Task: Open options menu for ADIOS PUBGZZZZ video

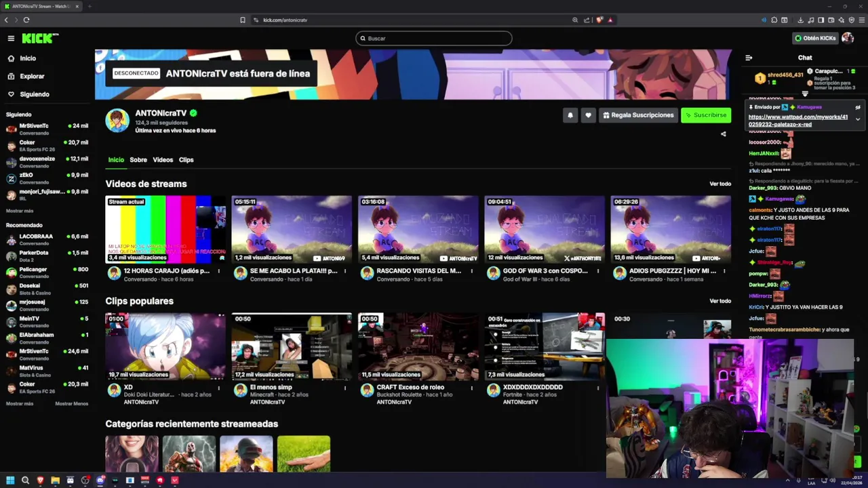Action: click(724, 271)
